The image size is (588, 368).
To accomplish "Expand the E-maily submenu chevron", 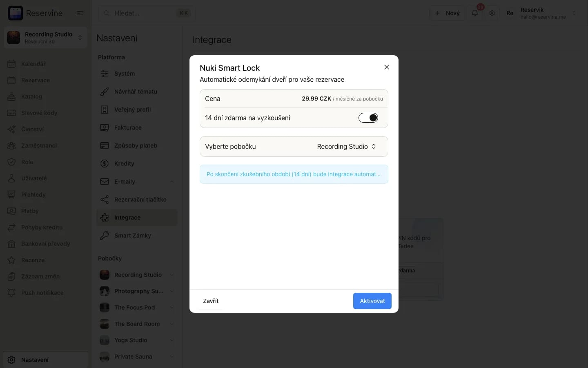I will coord(172,182).
